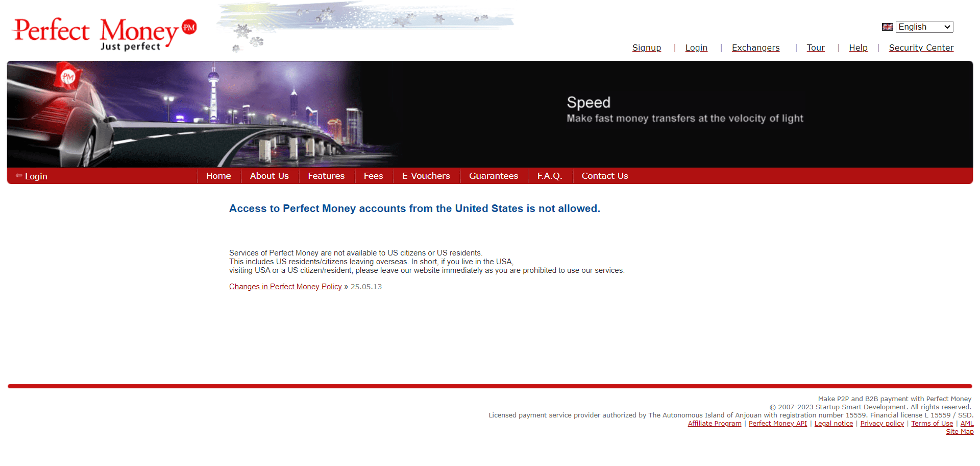Click the Perfect Money logo
The width and height of the screenshot is (980, 466).
tap(105, 34)
